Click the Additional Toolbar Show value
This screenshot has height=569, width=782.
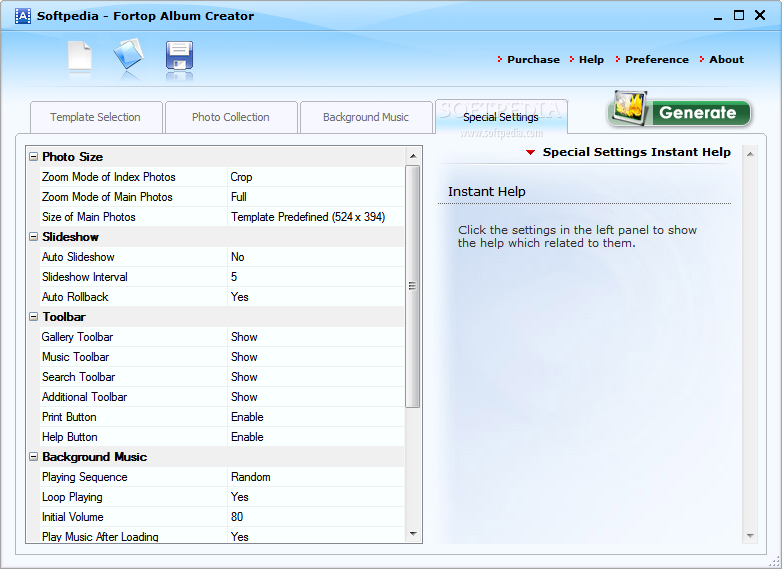point(244,397)
